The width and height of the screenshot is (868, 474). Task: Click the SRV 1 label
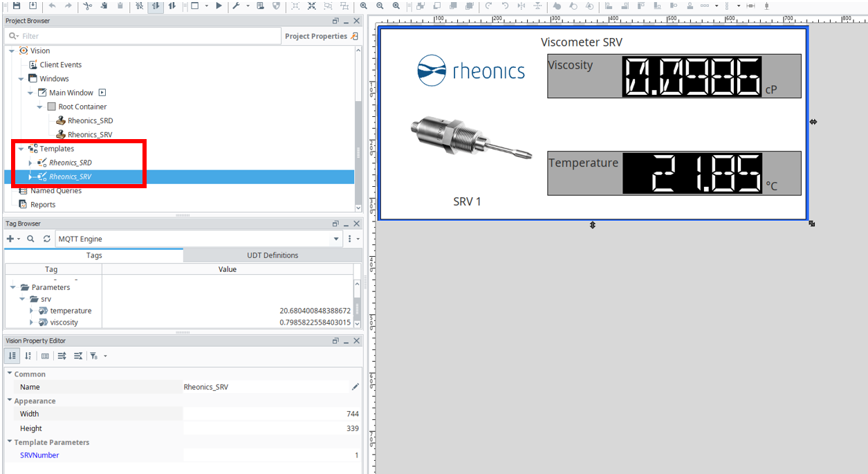pos(467,201)
